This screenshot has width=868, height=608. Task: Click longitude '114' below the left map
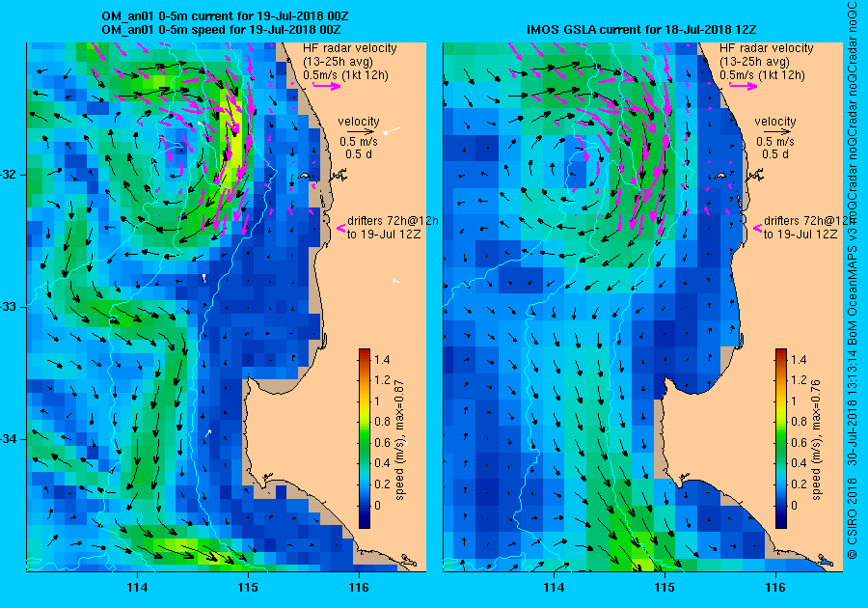(137, 588)
